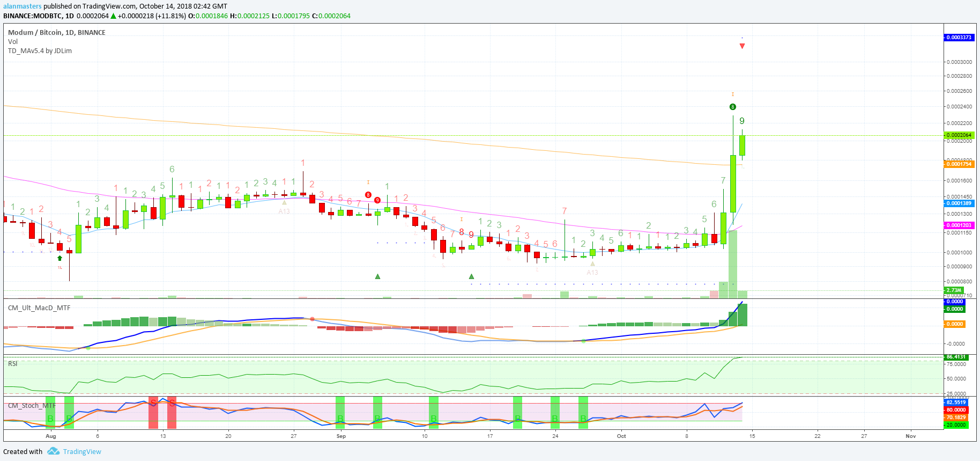This screenshot has width=980, height=461.
Task: Click the RSI pane label
Action: (13, 364)
